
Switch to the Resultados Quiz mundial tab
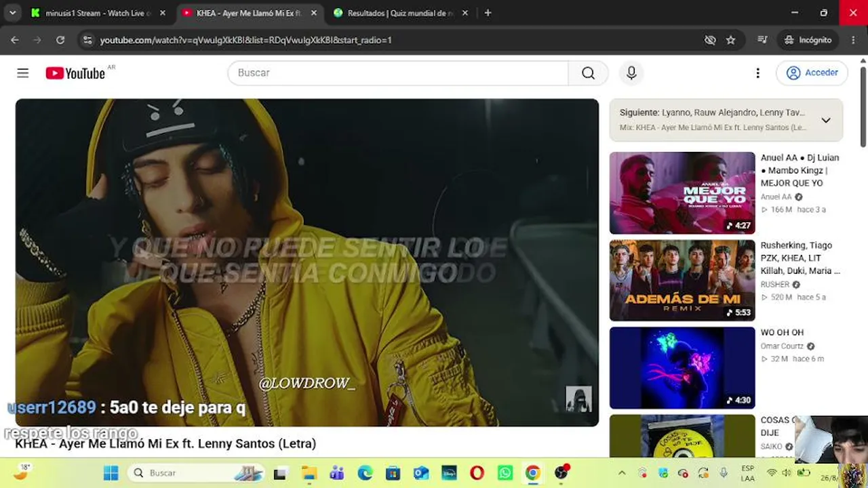click(x=400, y=13)
